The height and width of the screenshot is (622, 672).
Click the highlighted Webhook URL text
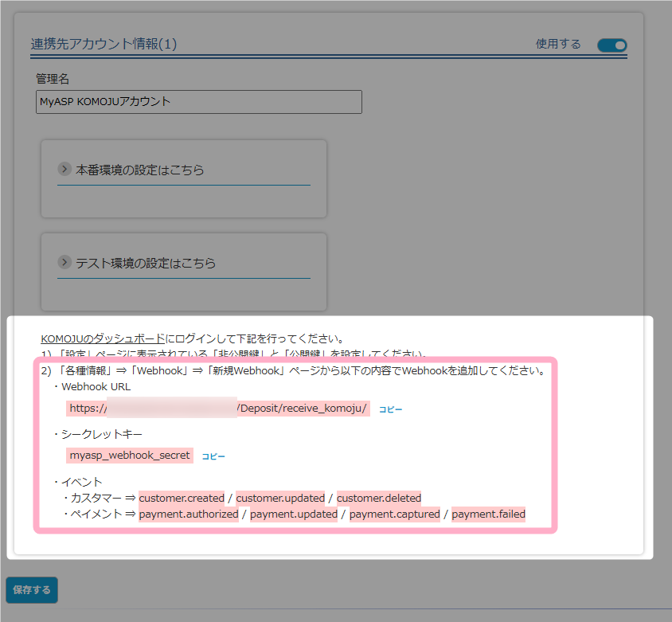pos(218,409)
